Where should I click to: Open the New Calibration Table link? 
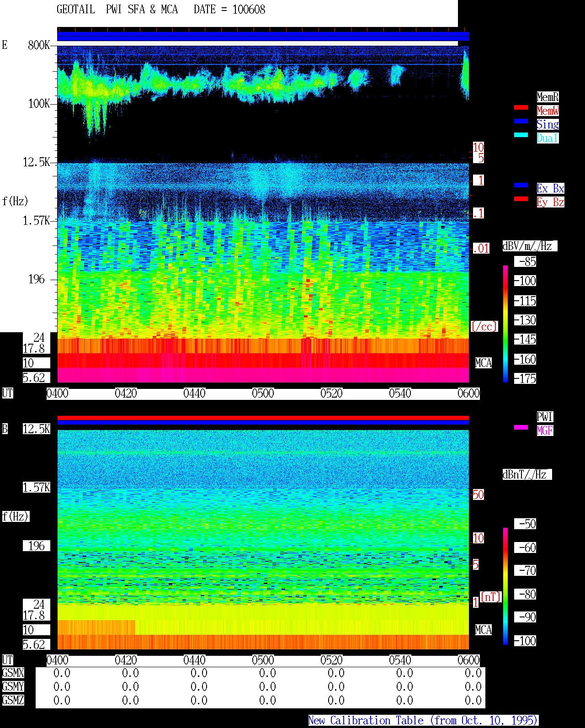tap(423, 720)
